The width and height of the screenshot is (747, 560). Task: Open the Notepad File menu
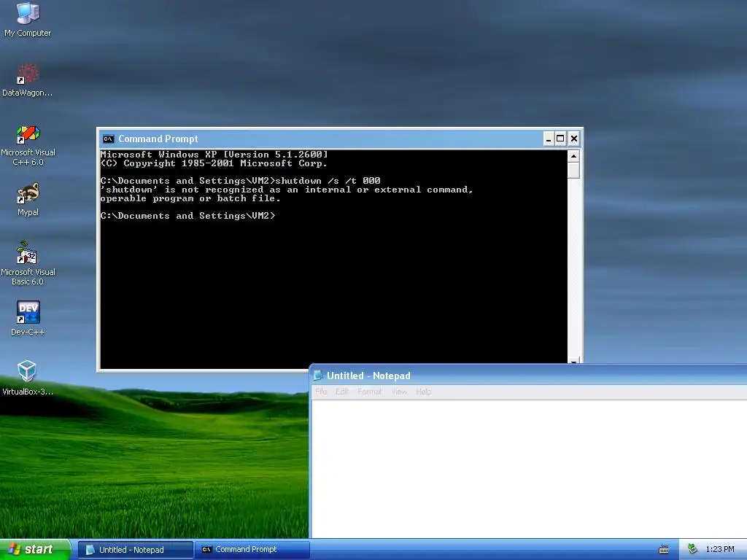[x=321, y=392]
